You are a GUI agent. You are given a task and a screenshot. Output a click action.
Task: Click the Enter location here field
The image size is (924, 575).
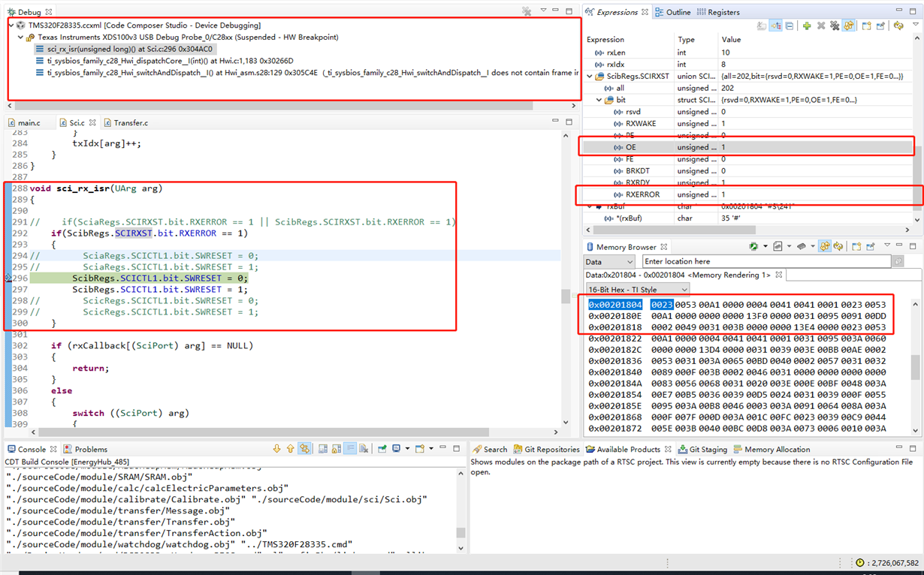765,261
